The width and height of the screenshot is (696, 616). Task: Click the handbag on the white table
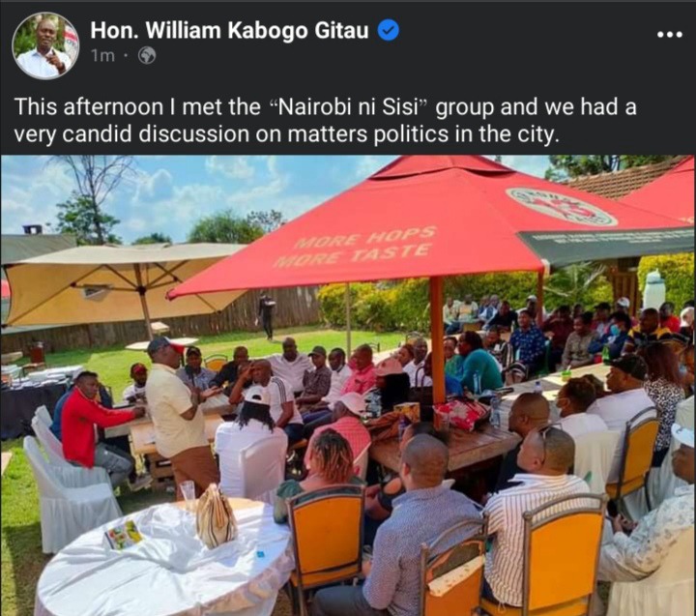coord(216,517)
